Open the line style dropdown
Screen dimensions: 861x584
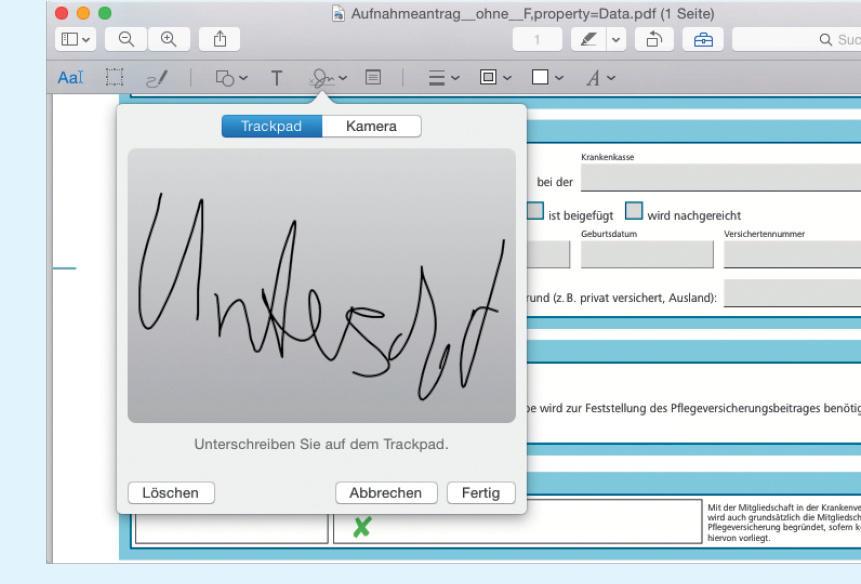[443, 78]
